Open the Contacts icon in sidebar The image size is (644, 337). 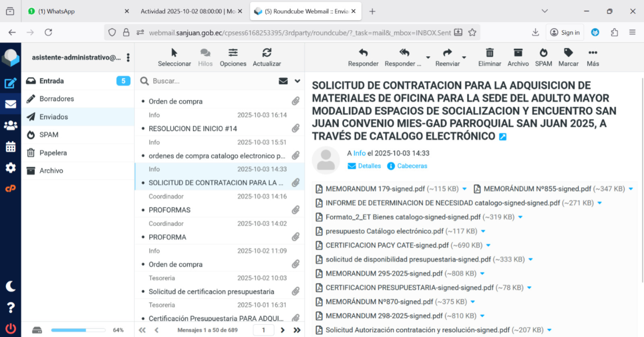tap(10, 126)
